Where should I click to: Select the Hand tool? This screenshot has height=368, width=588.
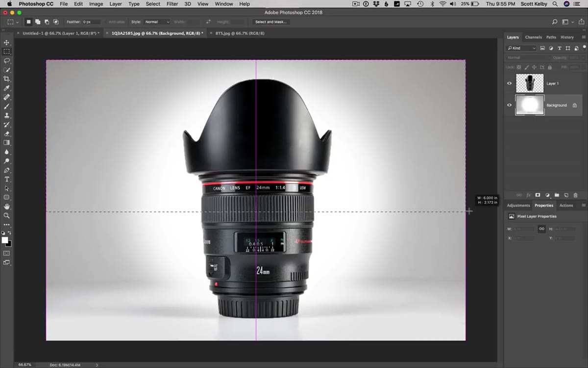pyautogui.click(x=7, y=207)
